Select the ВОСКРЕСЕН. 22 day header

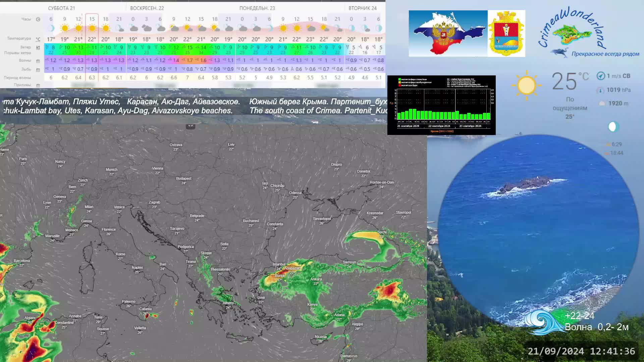[x=147, y=8]
